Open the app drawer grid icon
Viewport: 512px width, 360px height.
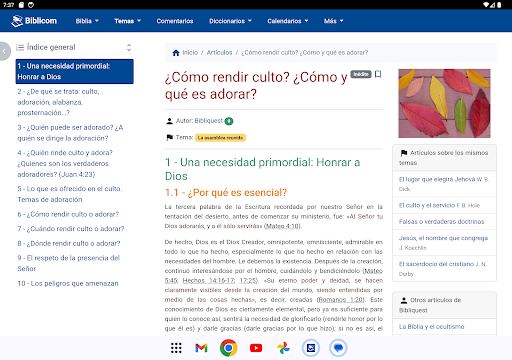(x=176, y=348)
